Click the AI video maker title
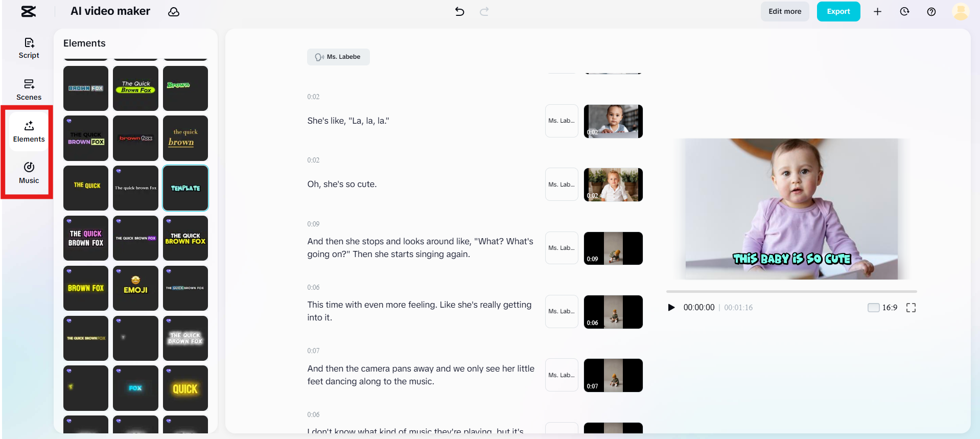The image size is (980, 439). 110,11
